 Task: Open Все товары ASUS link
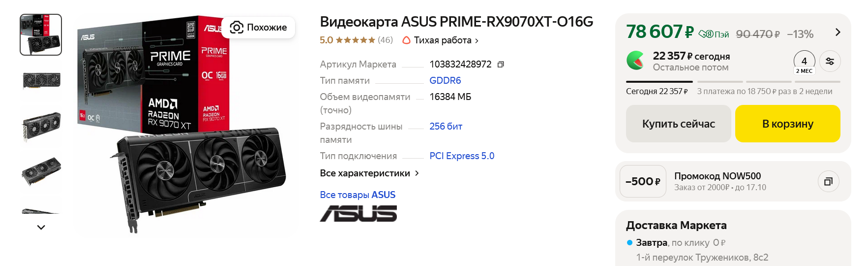coord(358,195)
